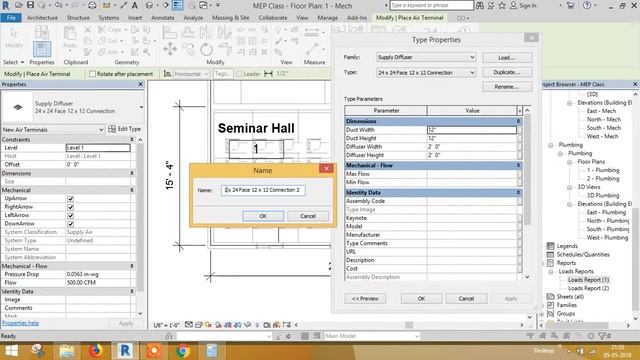
Task: Collapse the Mechanical - Flow group in Type Parameters
Action: pos(518,165)
